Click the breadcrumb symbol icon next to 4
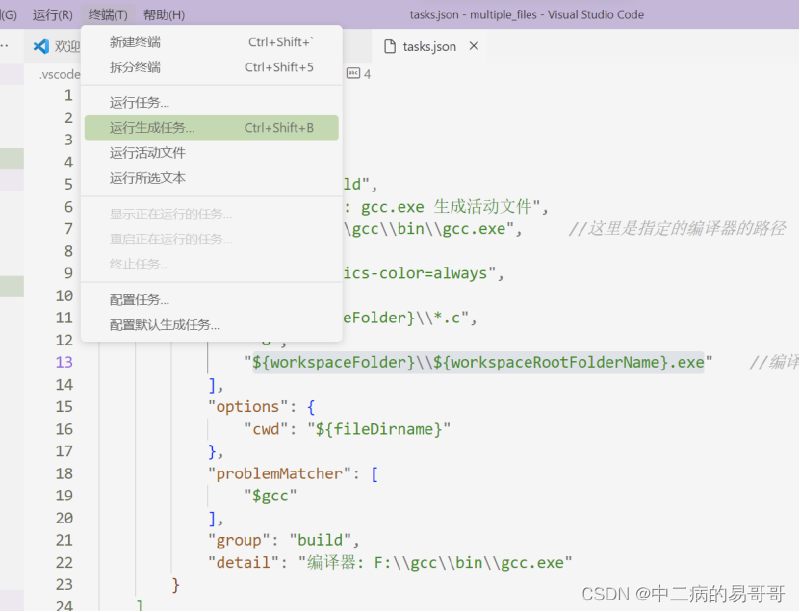The width and height of the screenshot is (800, 612). point(353,73)
